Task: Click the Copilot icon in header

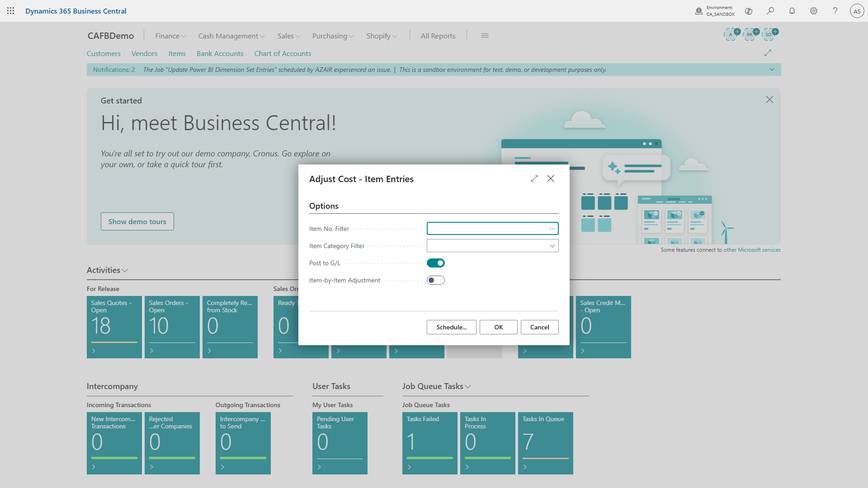Action: tap(749, 11)
